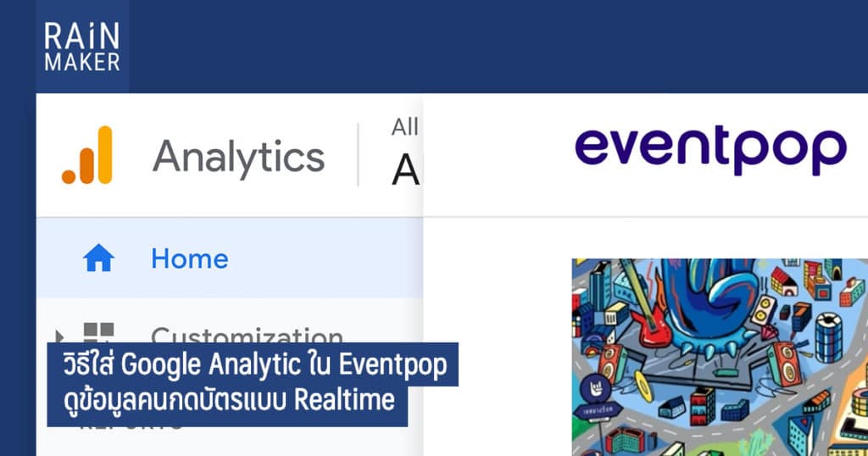Click the orange Google Analytics bar-chart logo
Image resolution: width=868 pixels, height=456 pixels.
[86, 155]
